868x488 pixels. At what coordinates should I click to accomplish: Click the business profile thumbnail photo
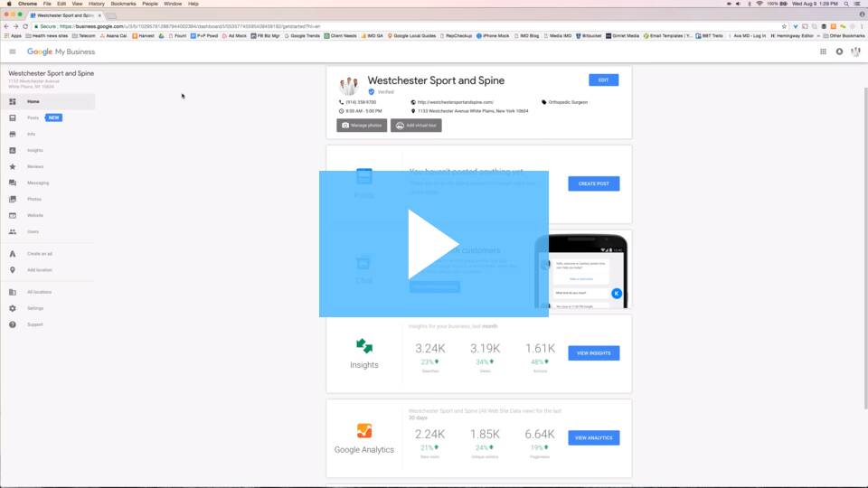coord(349,86)
